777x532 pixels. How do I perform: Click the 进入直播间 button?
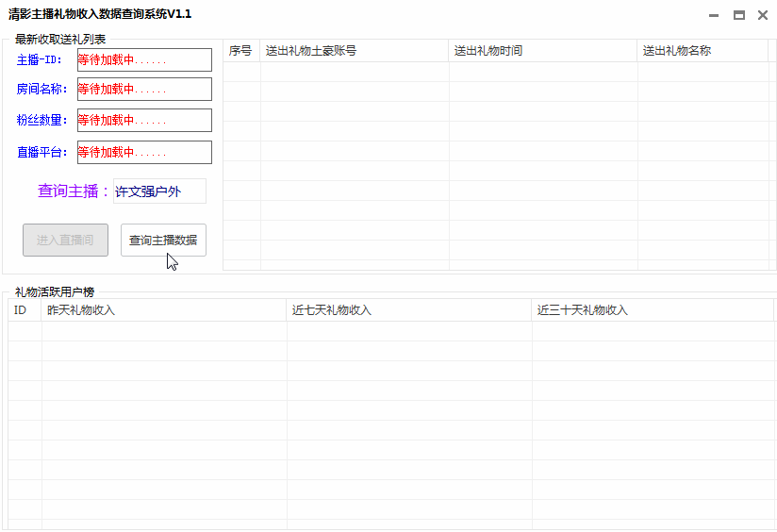[65, 240]
